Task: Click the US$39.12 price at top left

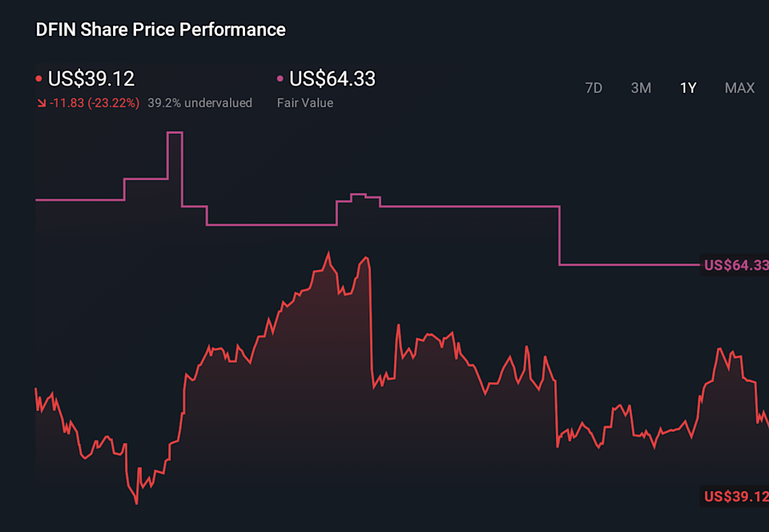Action: [x=91, y=79]
